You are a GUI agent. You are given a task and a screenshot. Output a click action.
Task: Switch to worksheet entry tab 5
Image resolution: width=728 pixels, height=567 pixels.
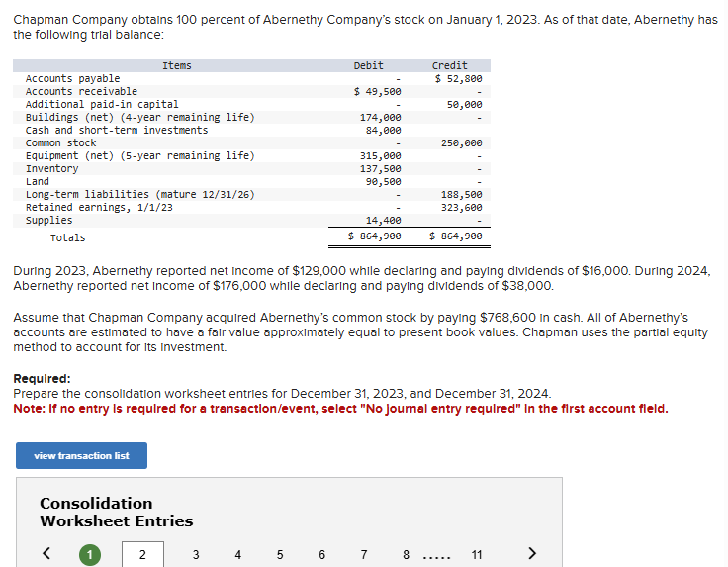[x=280, y=554]
